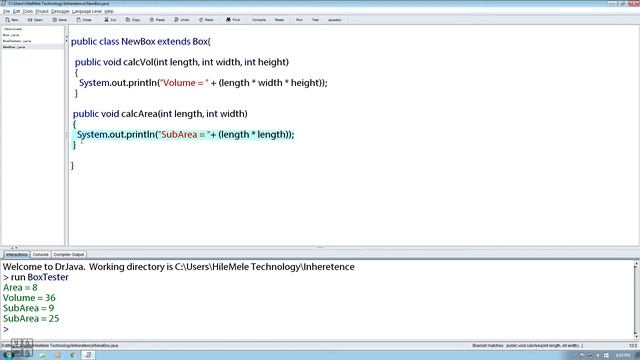Click the Javadoc button in toolbar
The image size is (640, 360).
(x=335, y=20)
